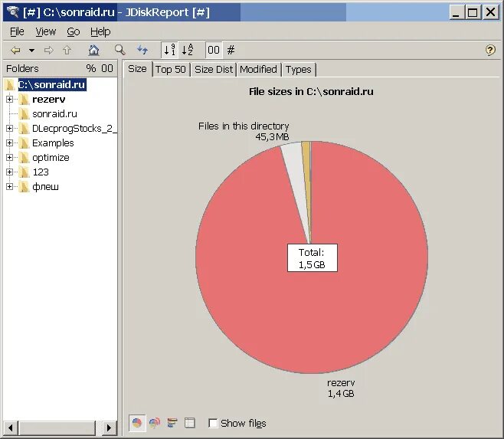Select ring chart view
504x439 pixels.
pos(155,423)
